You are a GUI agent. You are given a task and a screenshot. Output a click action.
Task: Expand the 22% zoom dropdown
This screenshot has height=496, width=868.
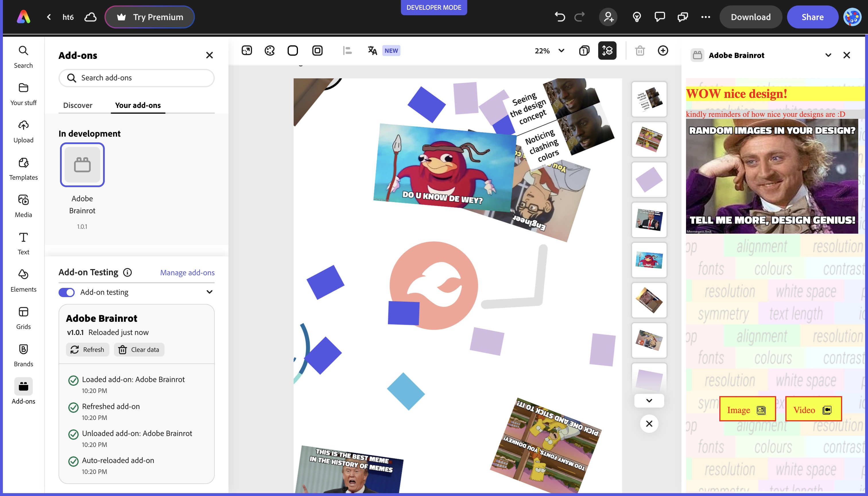click(x=561, y=51)
